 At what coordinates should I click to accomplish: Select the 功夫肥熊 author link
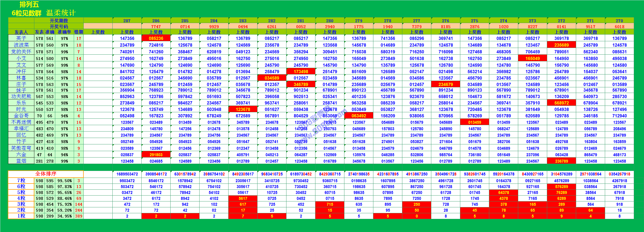21,96
